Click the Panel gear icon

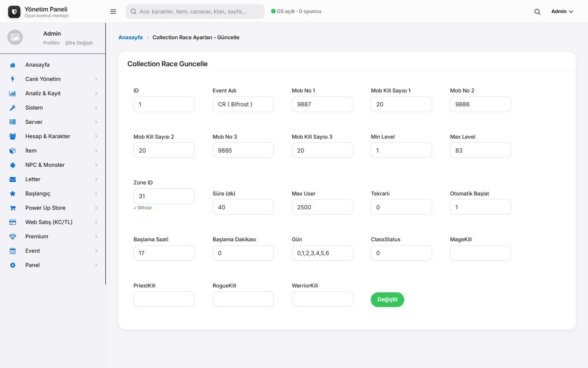(13, 265)
